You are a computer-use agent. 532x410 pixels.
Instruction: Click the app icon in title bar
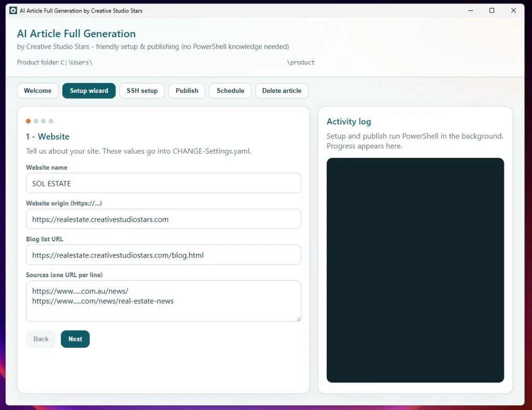click(x=13, y=10)
